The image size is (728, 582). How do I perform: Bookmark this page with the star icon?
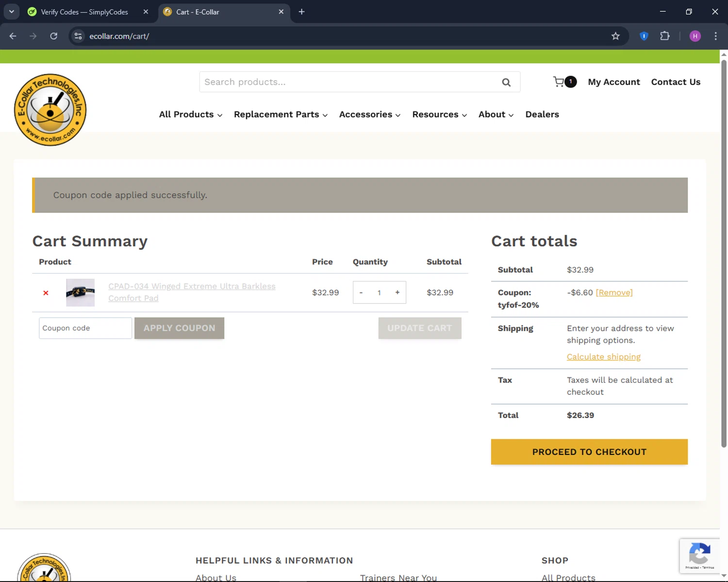[615, 36]
